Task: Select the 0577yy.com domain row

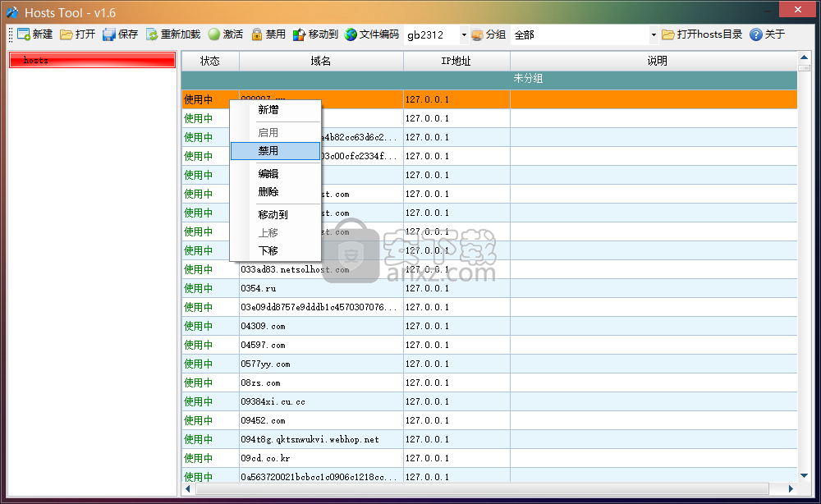Action: point(489,364)
